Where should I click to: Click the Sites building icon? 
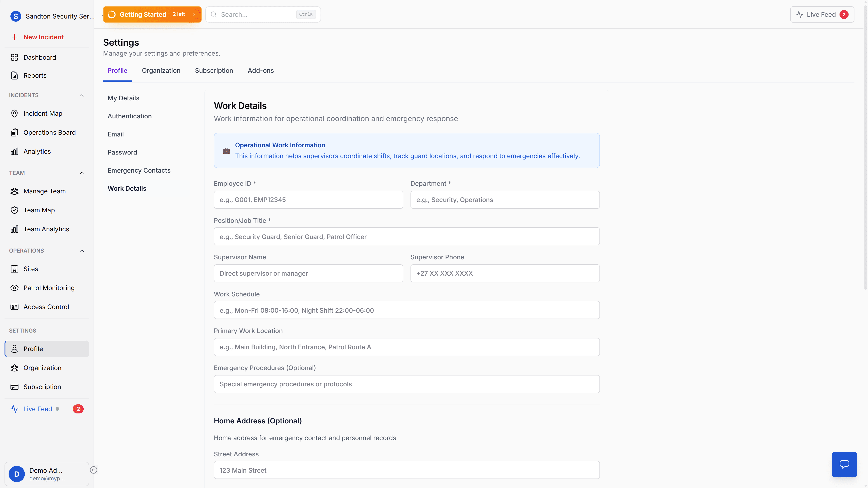tap(14, 269)
